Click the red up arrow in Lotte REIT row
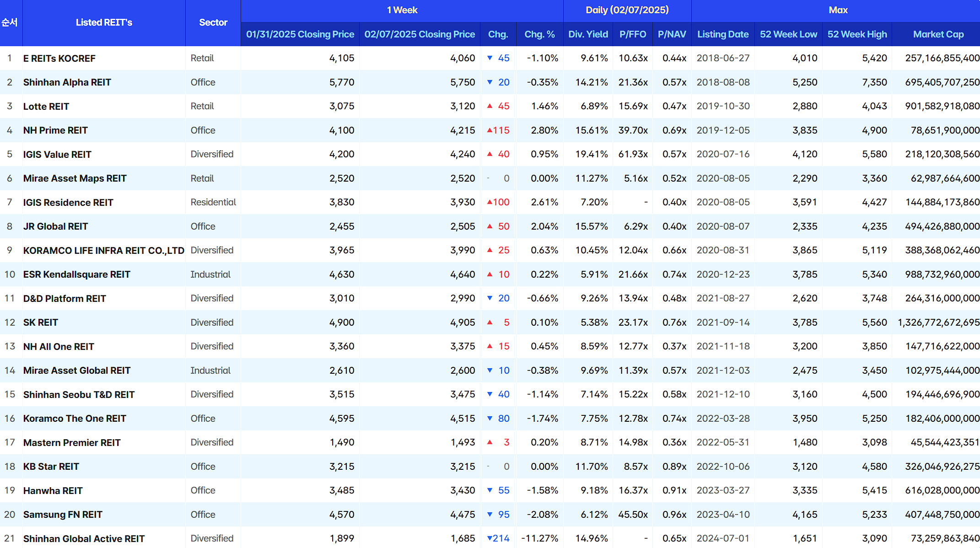 pyautogui.click(x=490, y=106)
